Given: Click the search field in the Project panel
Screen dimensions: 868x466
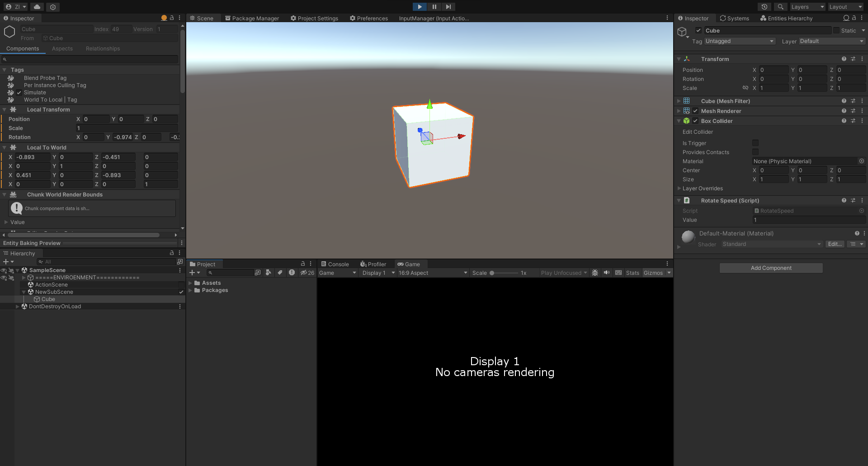Looking at the screenshot, I should tap(231, 273).
